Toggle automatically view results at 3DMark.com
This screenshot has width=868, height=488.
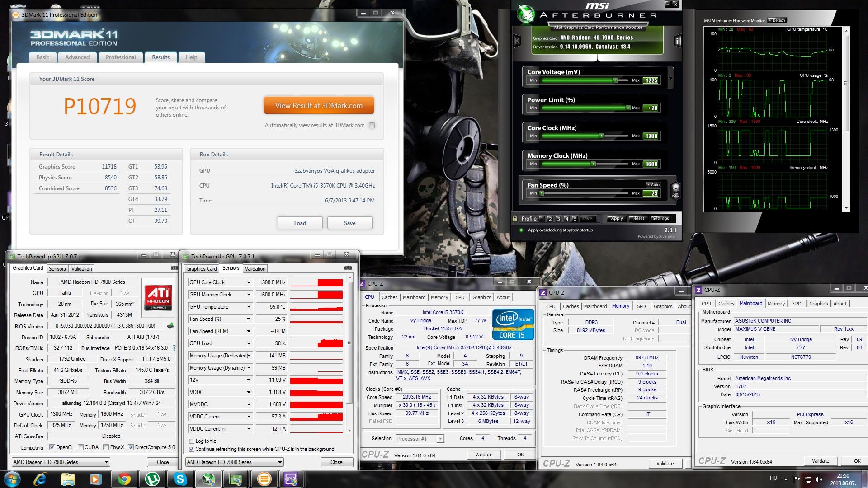pyautogui.click(x=372, y=126)
